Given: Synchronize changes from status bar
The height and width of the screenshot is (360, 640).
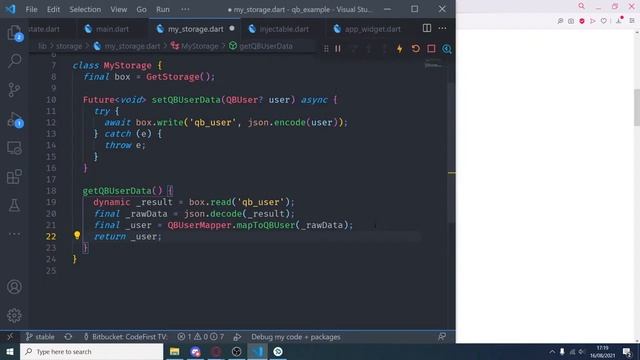Looking at the screenshot, I should 68,337.
